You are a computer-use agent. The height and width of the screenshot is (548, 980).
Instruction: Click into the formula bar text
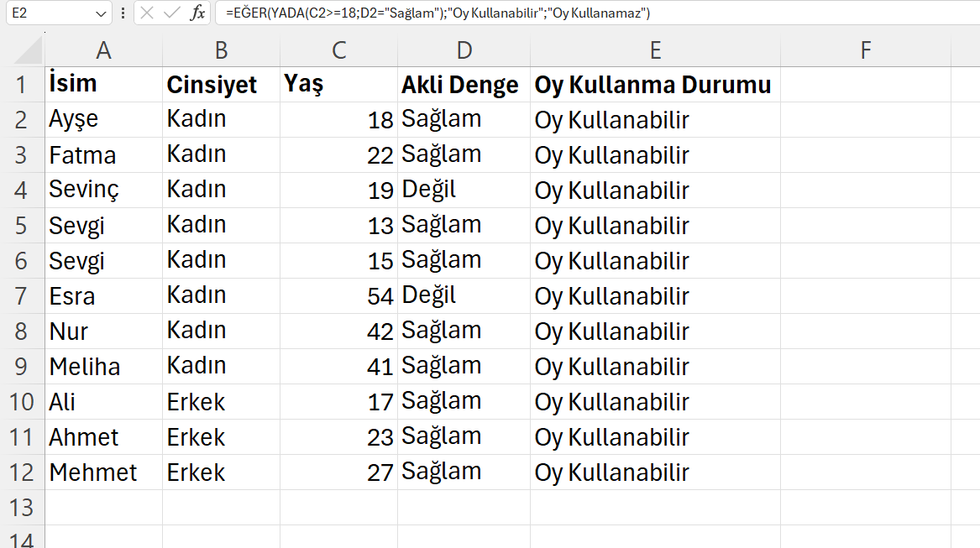tap(588, 13)
